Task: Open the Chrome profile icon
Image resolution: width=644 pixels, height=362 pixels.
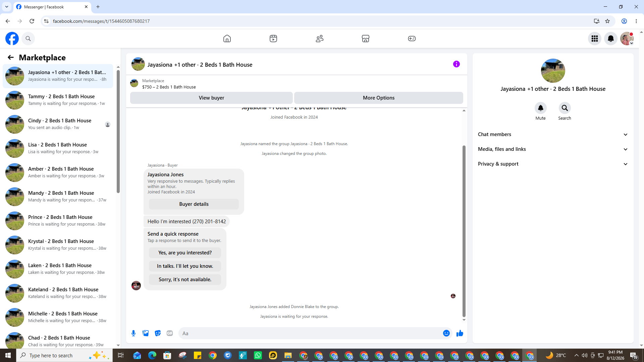Action: 624,21
